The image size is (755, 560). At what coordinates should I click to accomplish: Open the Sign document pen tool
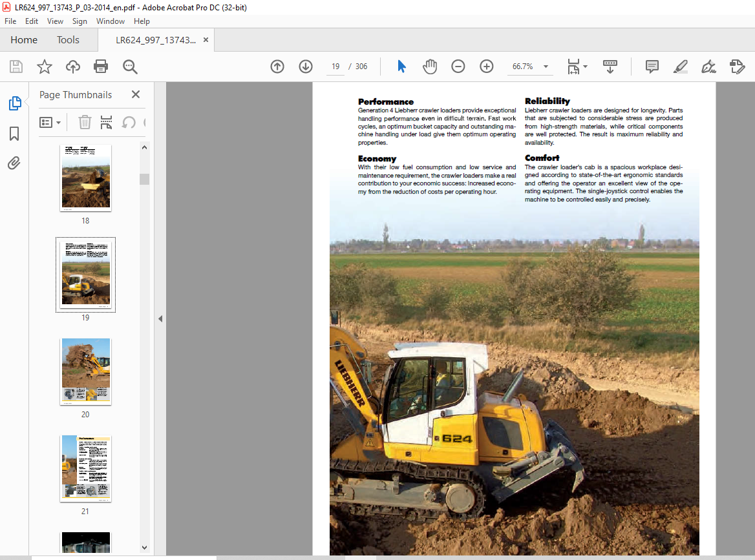(708, 67)
